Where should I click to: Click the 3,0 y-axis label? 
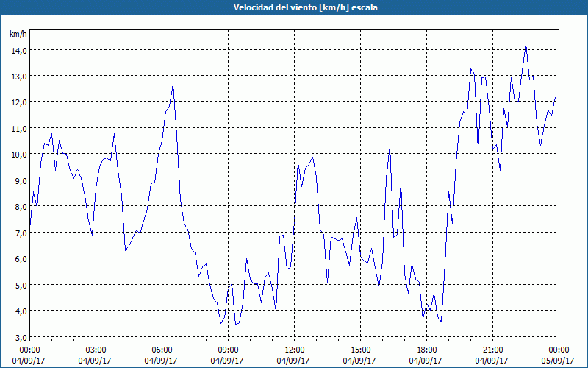tap(20, 337)
